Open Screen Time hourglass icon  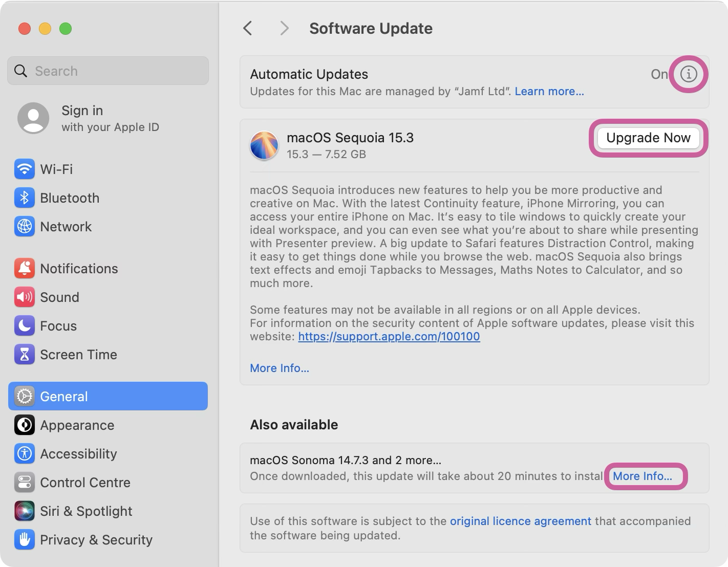coord(25,354)
